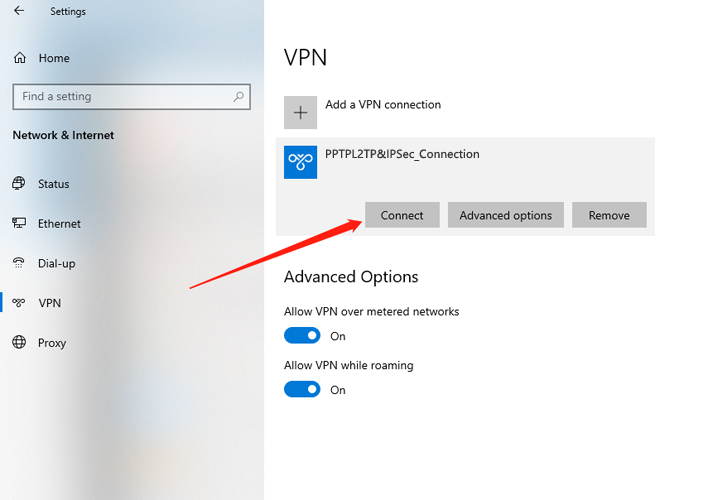
Task: Click the Home house icon
Action: coord(20,58)
